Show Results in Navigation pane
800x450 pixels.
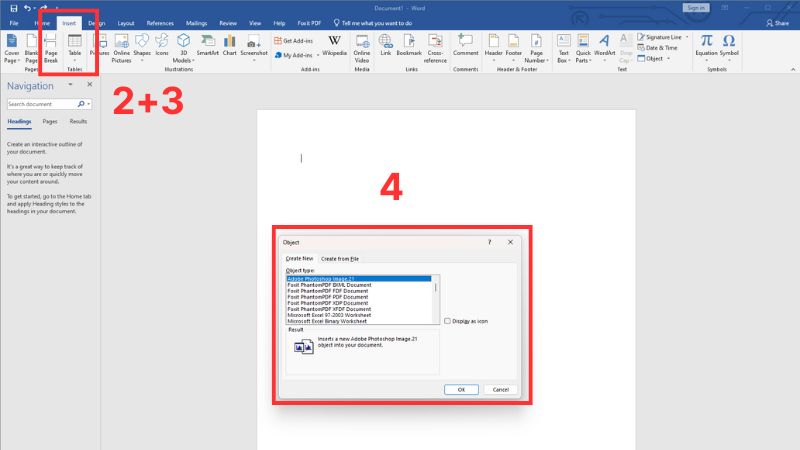[78, 121]
